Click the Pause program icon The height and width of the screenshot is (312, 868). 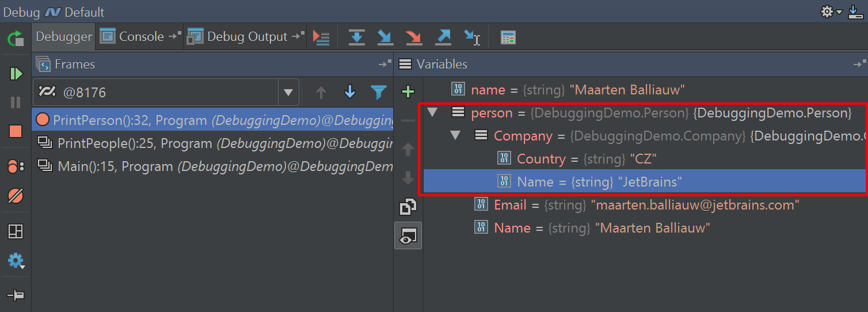[16, 102]
